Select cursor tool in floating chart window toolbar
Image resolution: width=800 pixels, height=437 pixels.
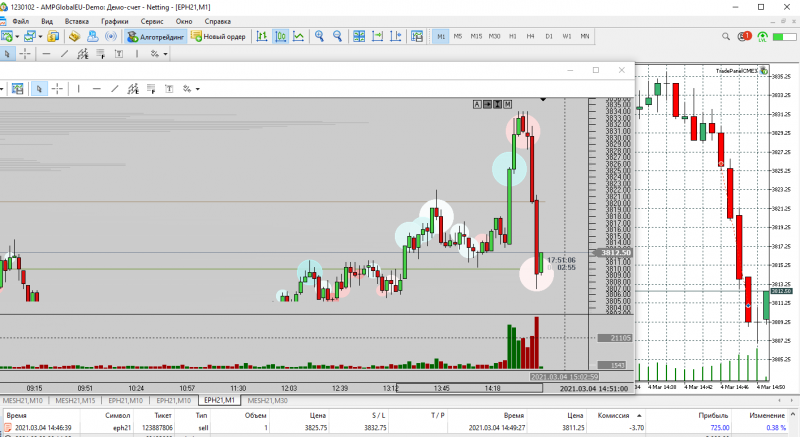point(39,89)
